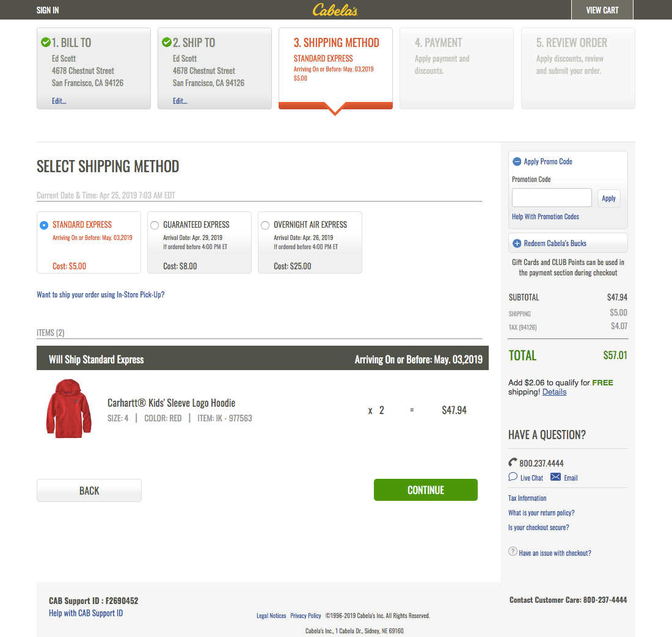672x637 pixels.
Task: Click the Cabela's logo in the header
Action: point(335,9)
